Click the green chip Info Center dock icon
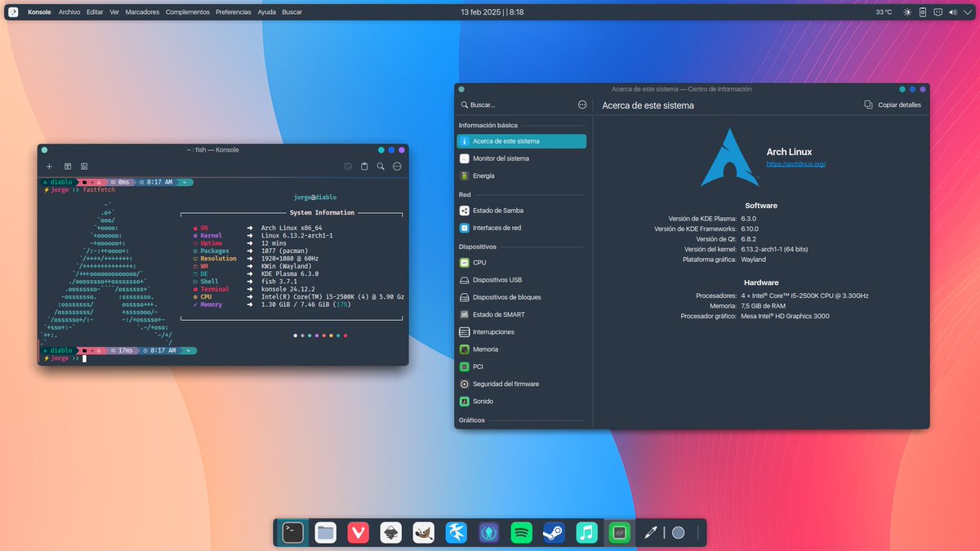The image size is (980, 551). point(619,532)
